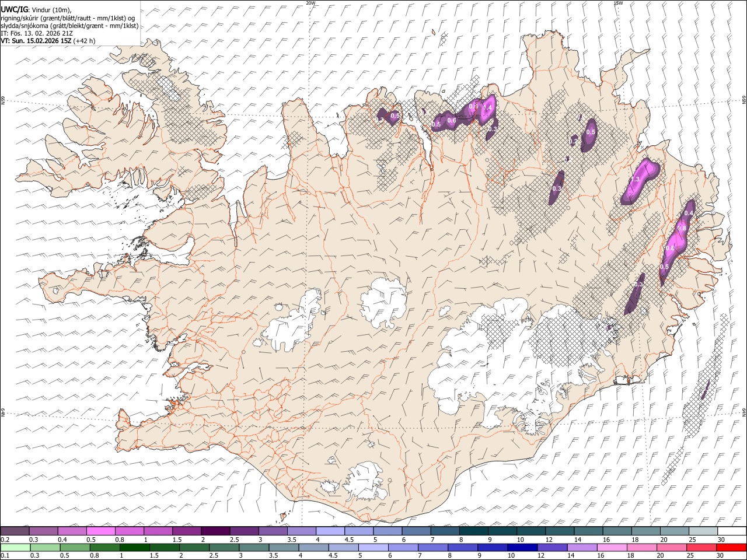
Task: Click the '15W' longitude label at top
Action: tap(618, 3)
